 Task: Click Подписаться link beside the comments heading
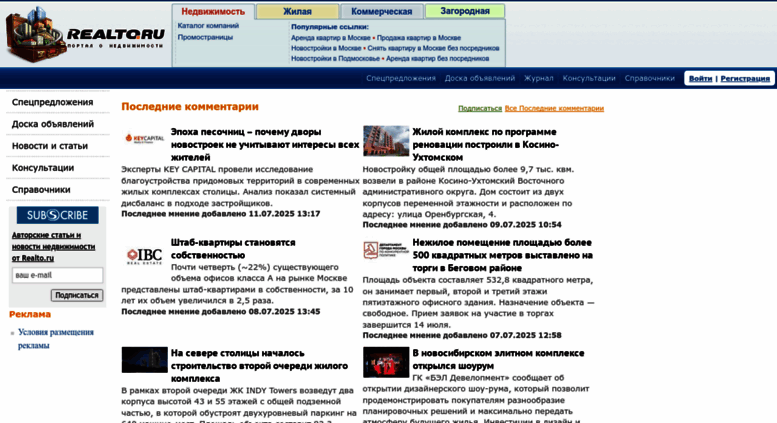pos(480,108)
